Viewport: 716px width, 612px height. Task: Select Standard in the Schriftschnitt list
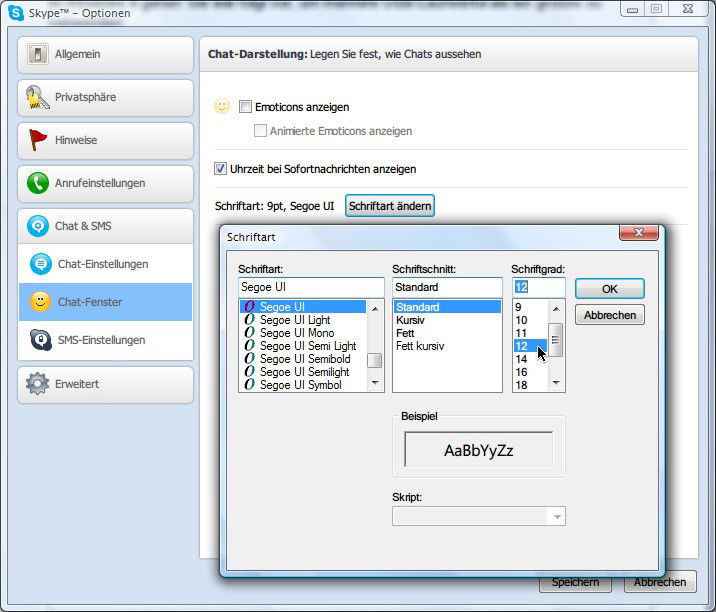[447, 307]
